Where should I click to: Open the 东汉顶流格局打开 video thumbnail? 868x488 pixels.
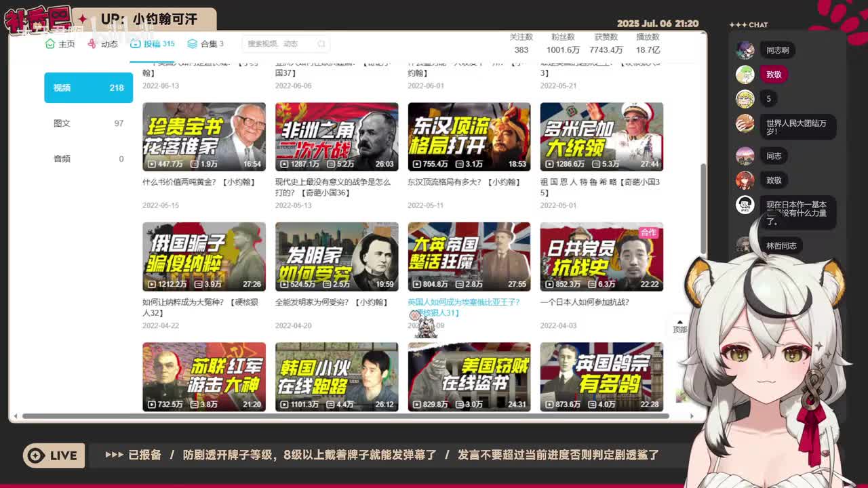coord(469,137)
